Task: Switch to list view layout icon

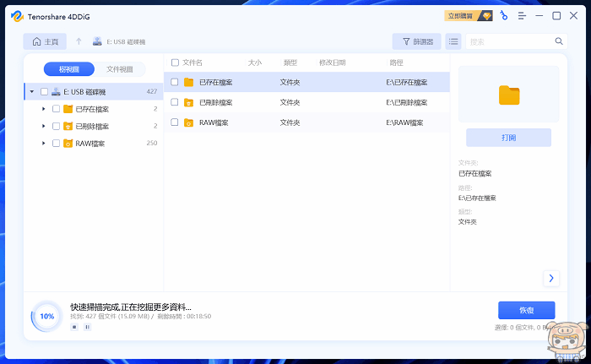Action: coord(453,41)
